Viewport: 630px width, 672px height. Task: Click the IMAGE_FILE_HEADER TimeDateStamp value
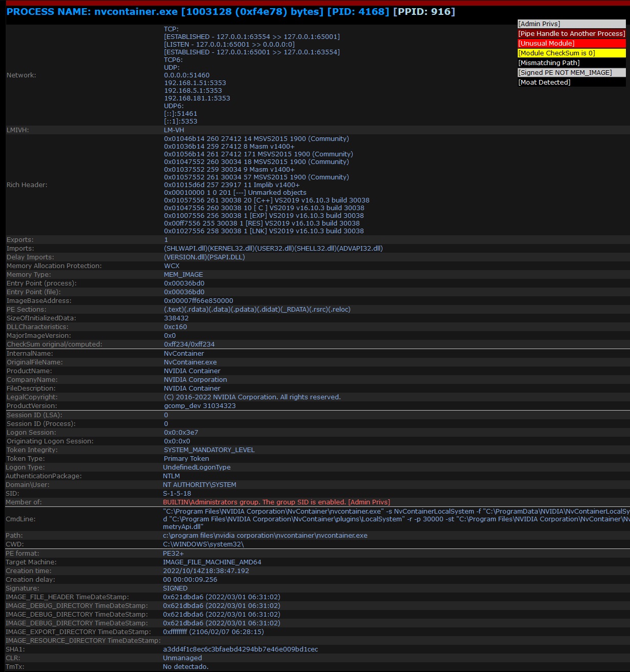[x=221, y=597]
